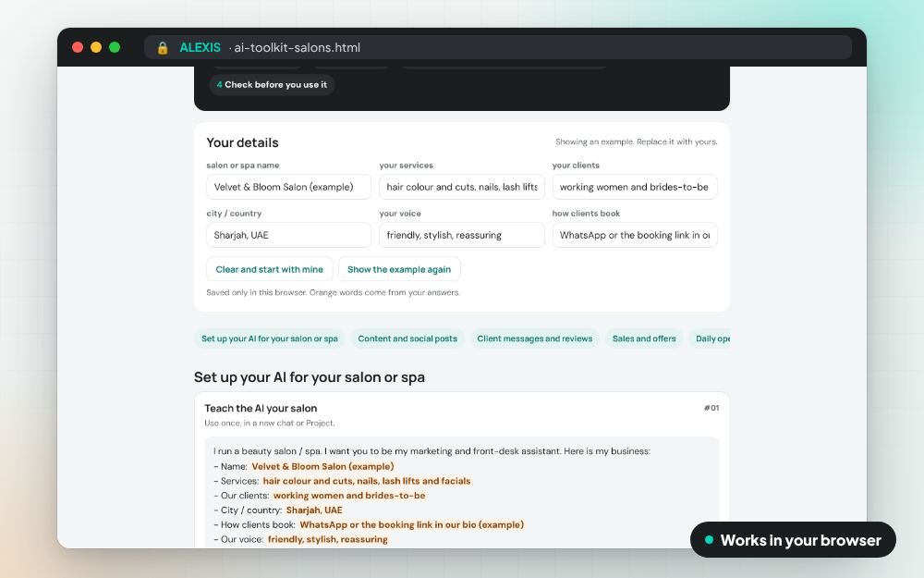Click orange 'working women and brides-to-be' in prompt
This screenshot has width=924, height=578.
click(349, 496)
